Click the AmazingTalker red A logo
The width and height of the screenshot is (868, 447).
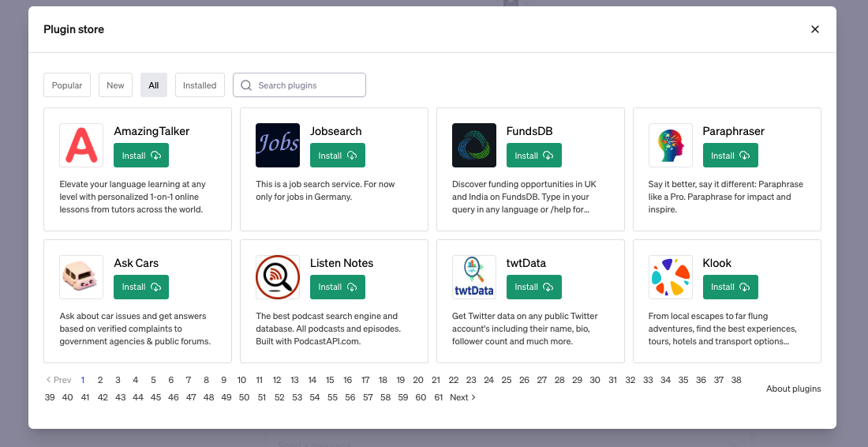pyautogui.click(x=81, y=145)
